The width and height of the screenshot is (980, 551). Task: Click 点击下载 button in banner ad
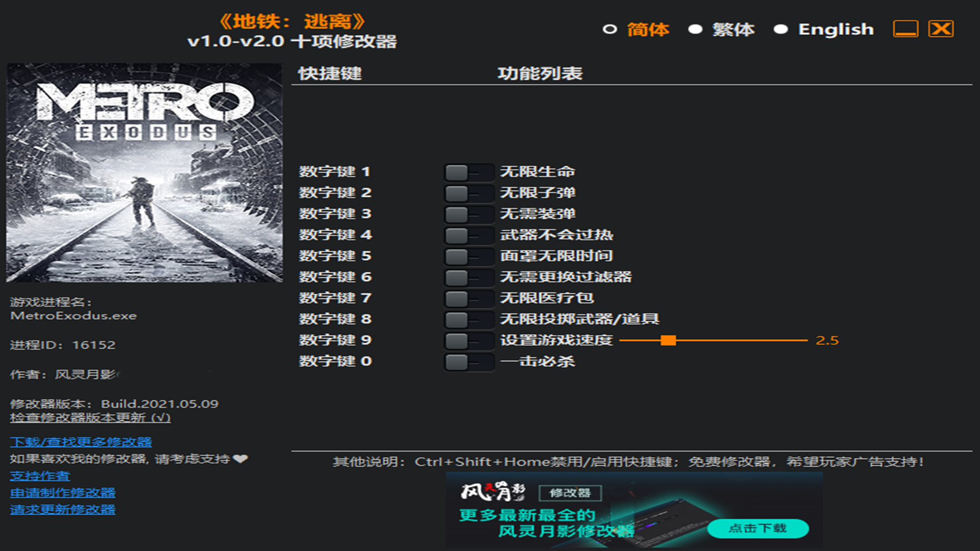coord(757,528)
